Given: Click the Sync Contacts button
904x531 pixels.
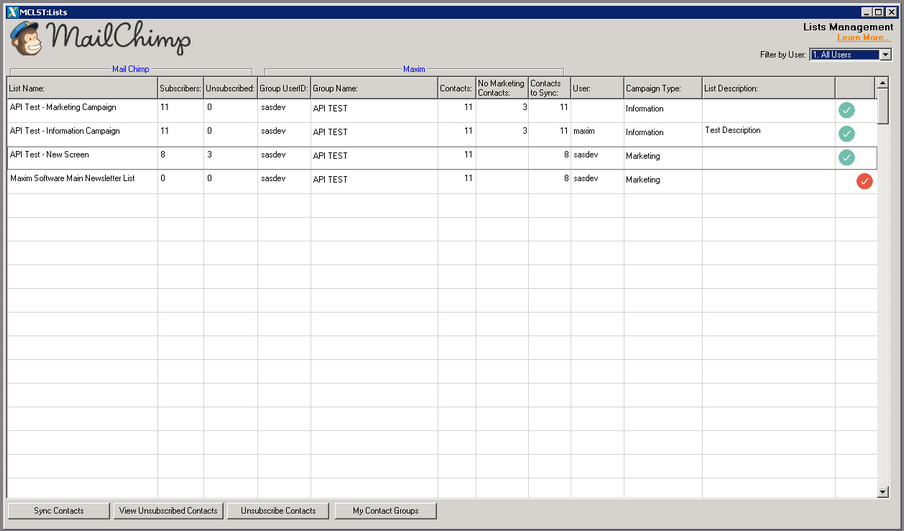Looking at the screenshot, I should [x=59, y=511].
